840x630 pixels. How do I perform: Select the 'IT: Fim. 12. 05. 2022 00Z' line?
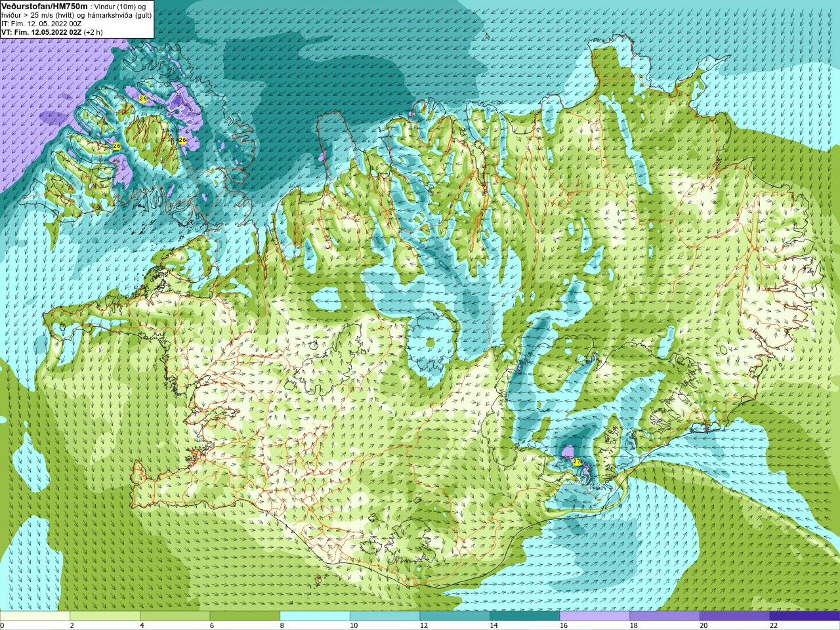[41, 24]
